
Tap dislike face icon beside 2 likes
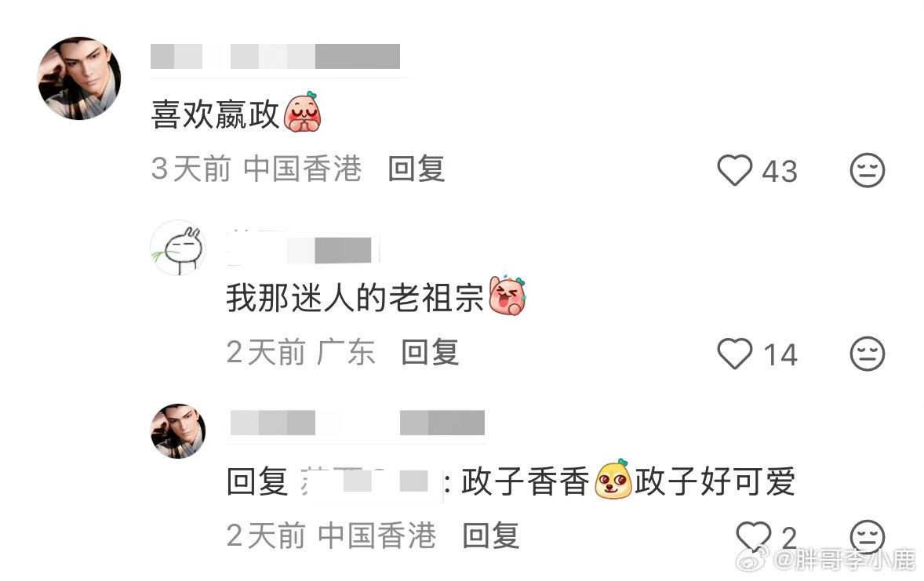867,537
